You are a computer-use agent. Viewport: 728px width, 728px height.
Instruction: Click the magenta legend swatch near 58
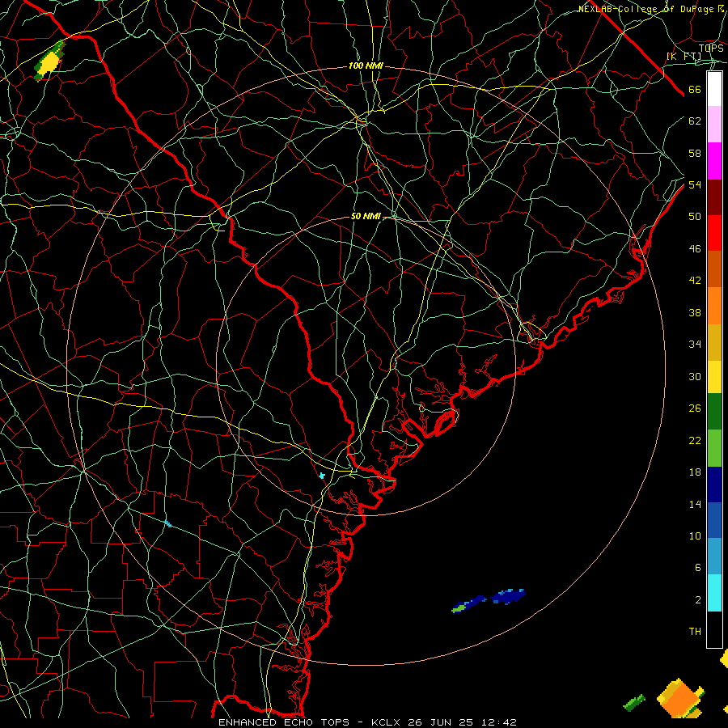coord(714,161)
